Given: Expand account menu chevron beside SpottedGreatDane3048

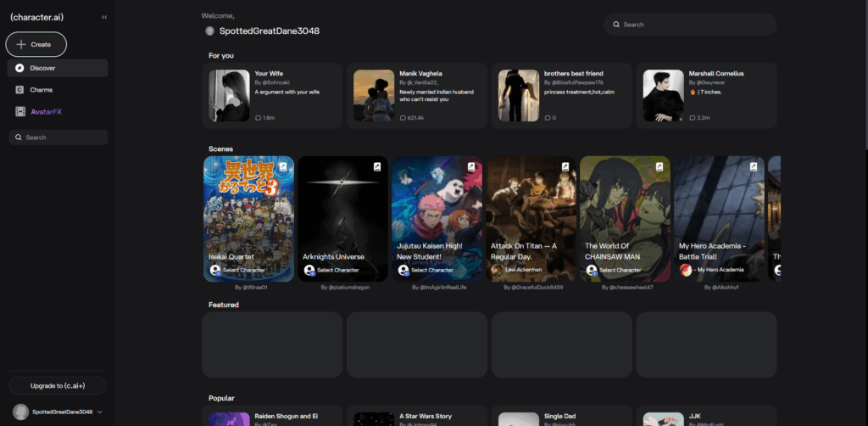Looking at the screenshot, I should 100,412.
